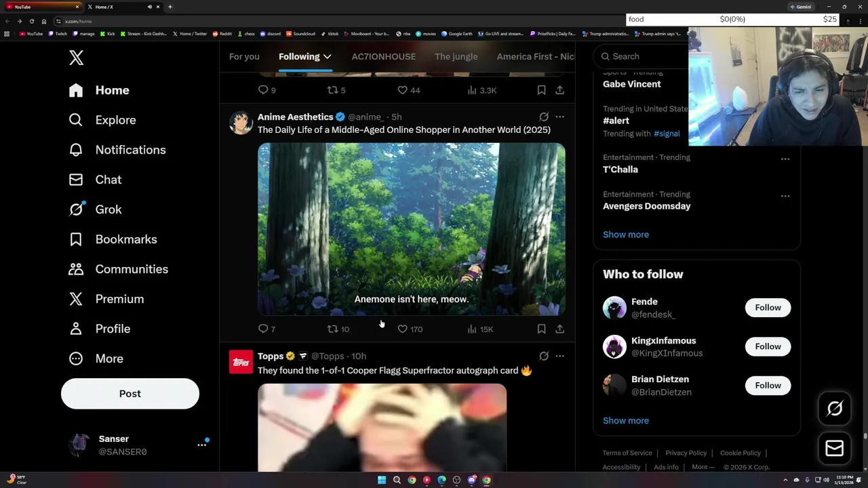Open Home in the left sidebar

[x=99, y=90]
